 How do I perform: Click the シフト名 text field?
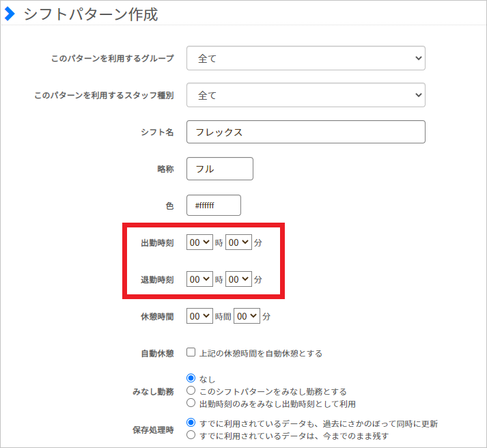305,132
